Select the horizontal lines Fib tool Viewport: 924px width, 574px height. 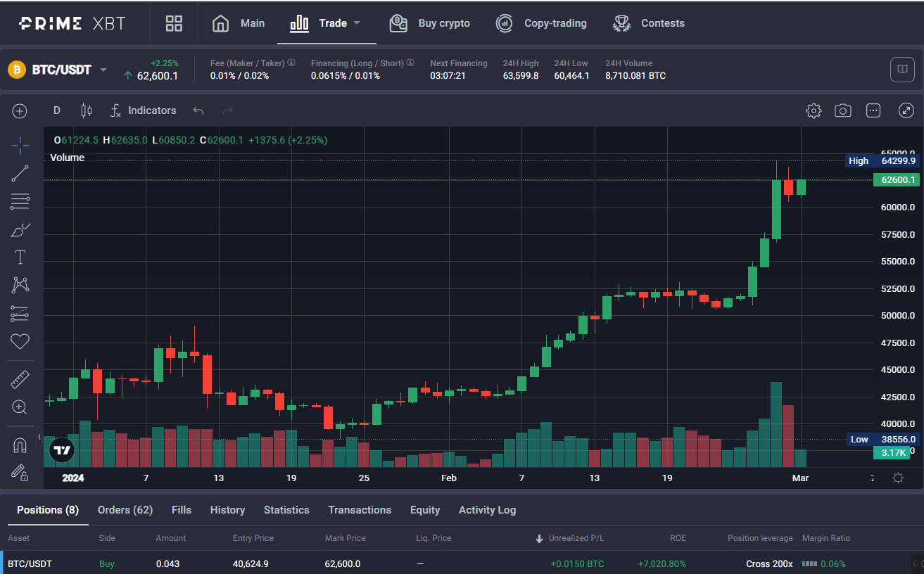click(20, 202)
